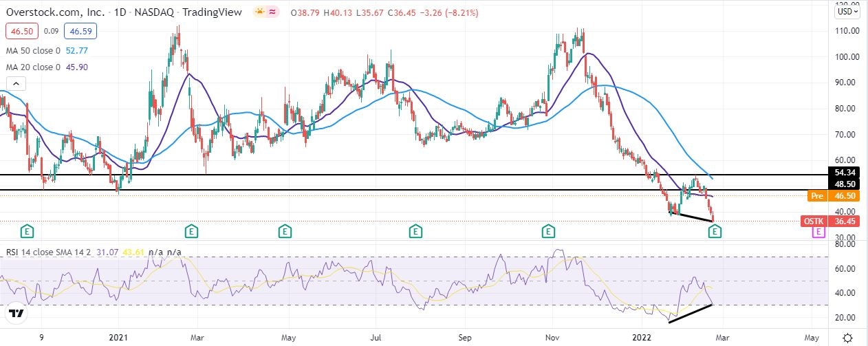Click the orange Pre 46.50 price label
868x346 pixels.
click(834, 196)
